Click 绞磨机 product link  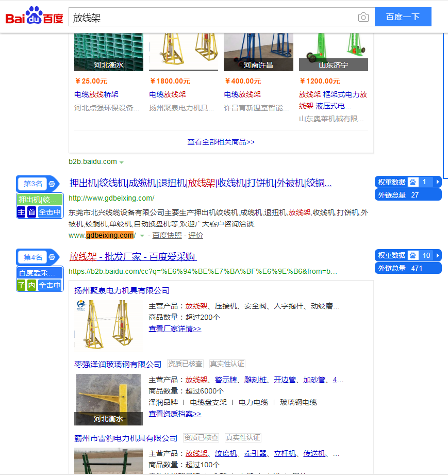(226, 453)
